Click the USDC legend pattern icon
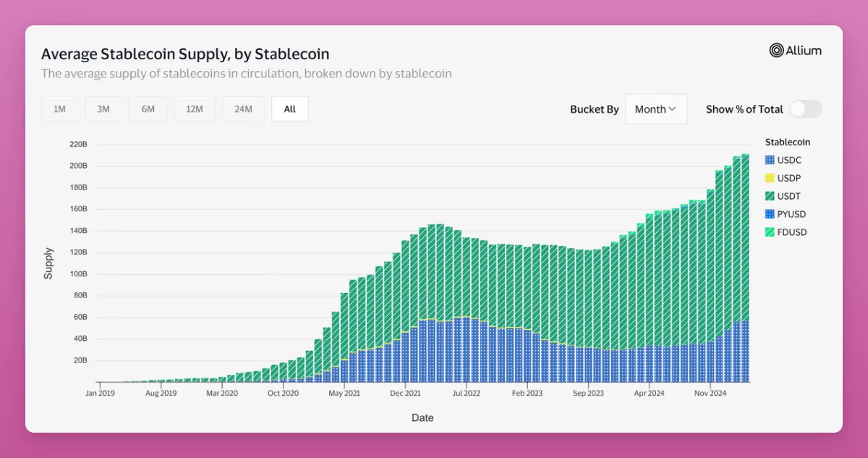868x458 pixels. tap(770, 160)
